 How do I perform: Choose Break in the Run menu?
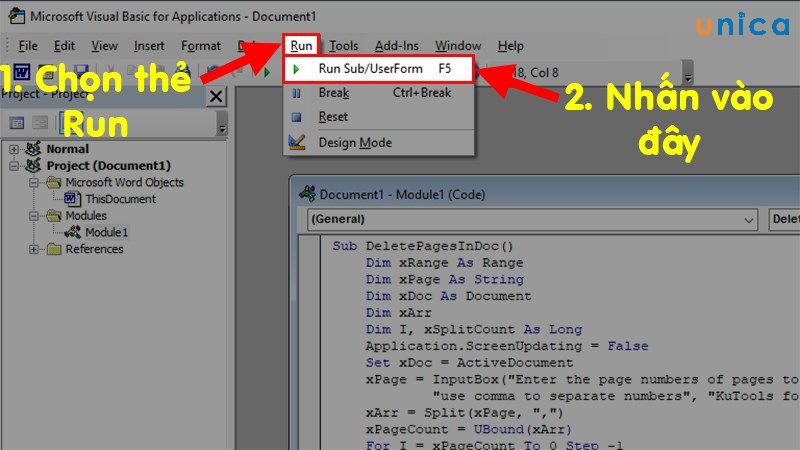pos(378,93)
